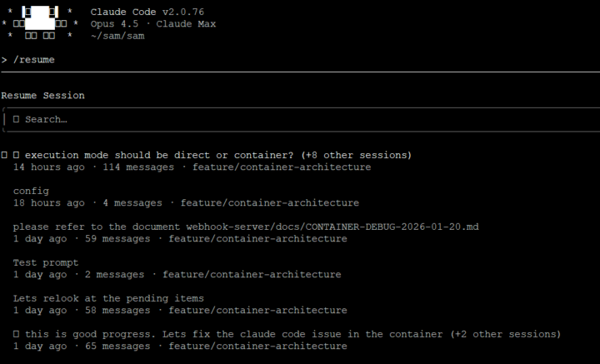Select the "config" session
Image resolution: width=600 pixels, height=364 pixels.
point(31,191)
